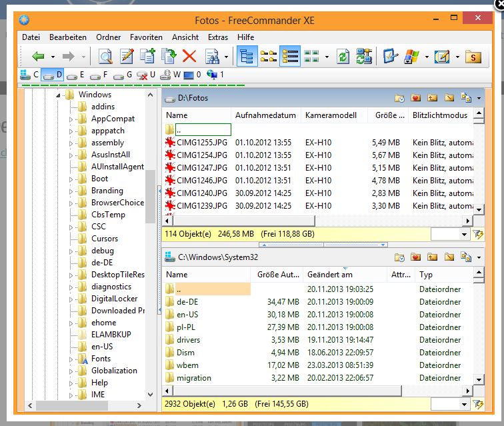Click parent folder icon in D:\Fotos header
The height and width of the screenshot is (426, 504).
click(x=432, y=97)
